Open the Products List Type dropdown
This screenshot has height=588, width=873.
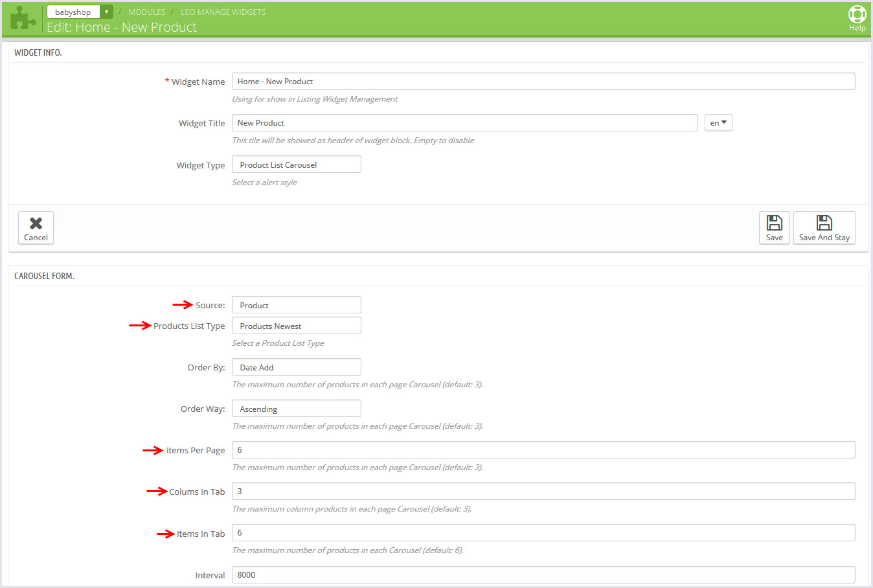pyautogui.click(x=296, y=326)
